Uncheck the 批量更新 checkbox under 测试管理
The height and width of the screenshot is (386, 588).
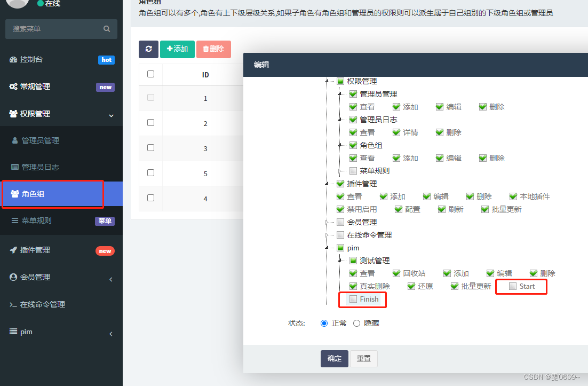pos(455,286)
